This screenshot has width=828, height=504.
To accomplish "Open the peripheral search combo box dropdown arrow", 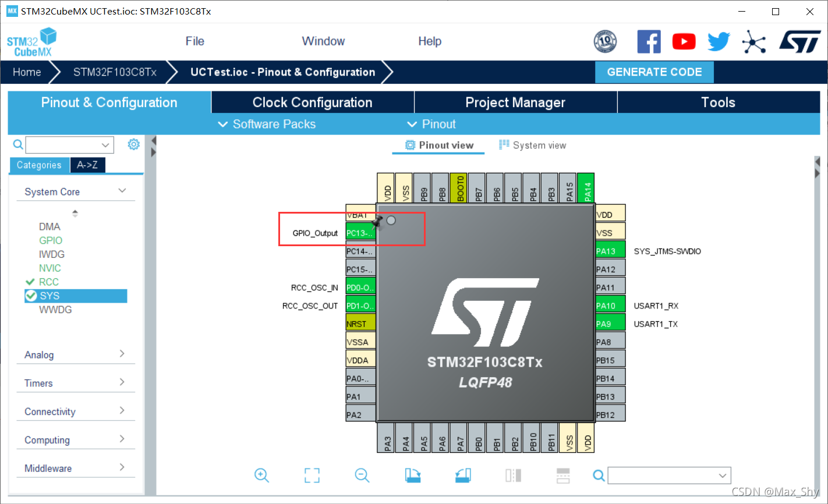I will click(x=105, y=145).
